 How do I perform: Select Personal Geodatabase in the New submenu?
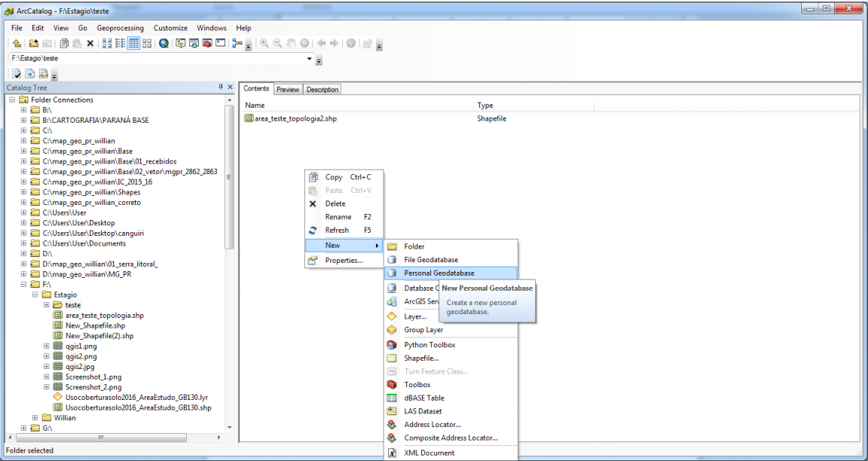pyautogui.click(x=451, y=273)
